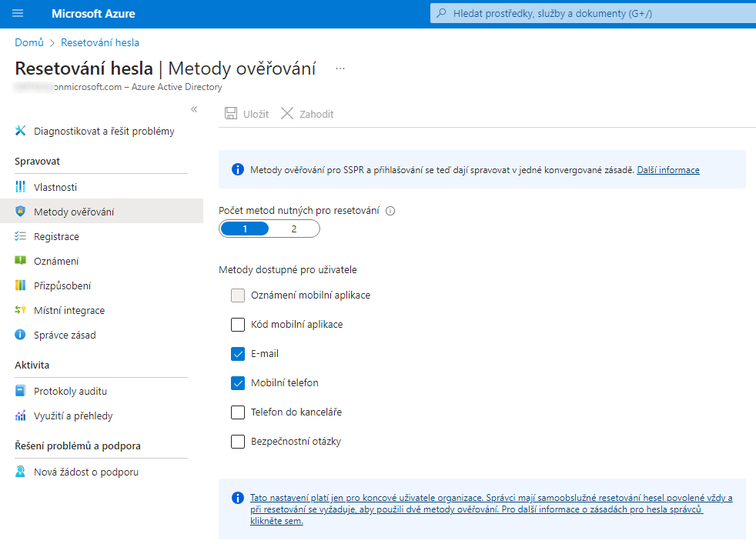Click the Uložit floppy disk icon
This screenshot has height=544, width=756.
[231, 114]
